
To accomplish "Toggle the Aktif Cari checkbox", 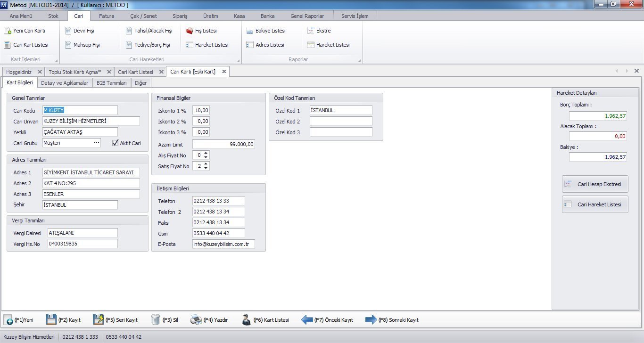I will [115, 143].
